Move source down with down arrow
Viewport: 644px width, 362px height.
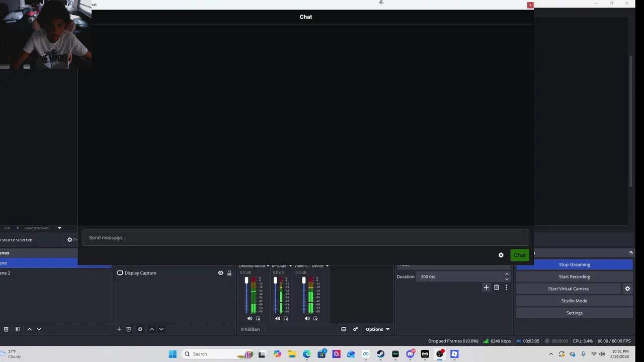click(161, 329)
